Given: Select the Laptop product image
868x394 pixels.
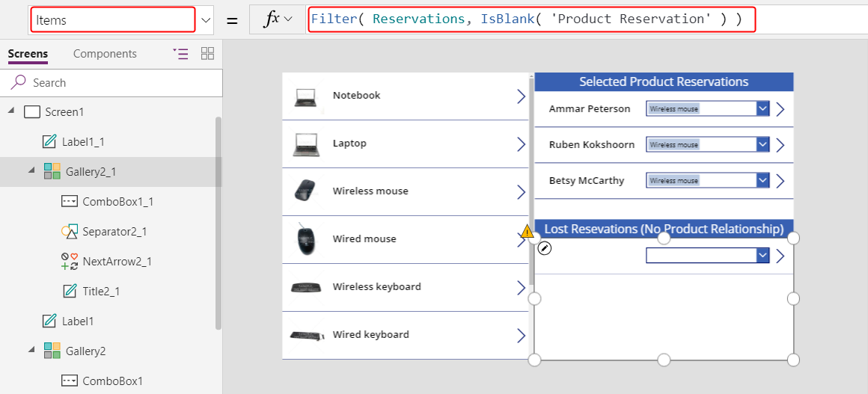Looking at the screenshot, I should [x=306, y=144].
